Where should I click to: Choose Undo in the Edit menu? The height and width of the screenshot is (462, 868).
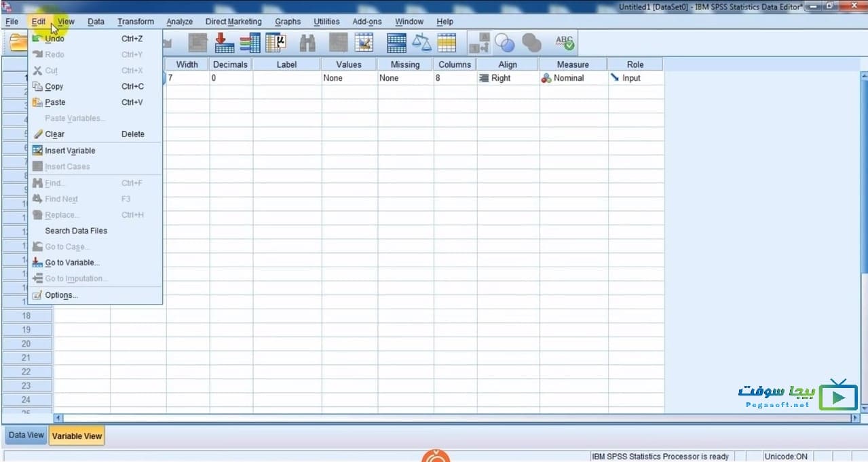pyautogui.click(x=95, y=39)
